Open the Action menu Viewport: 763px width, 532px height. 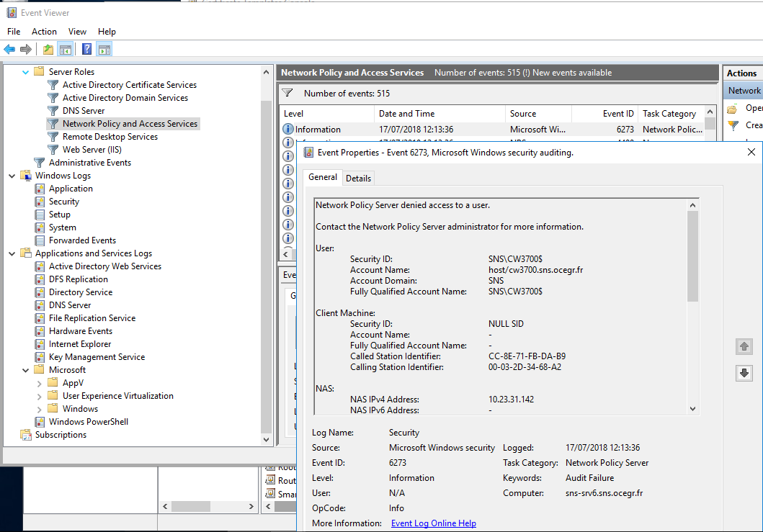pos(44,32)
